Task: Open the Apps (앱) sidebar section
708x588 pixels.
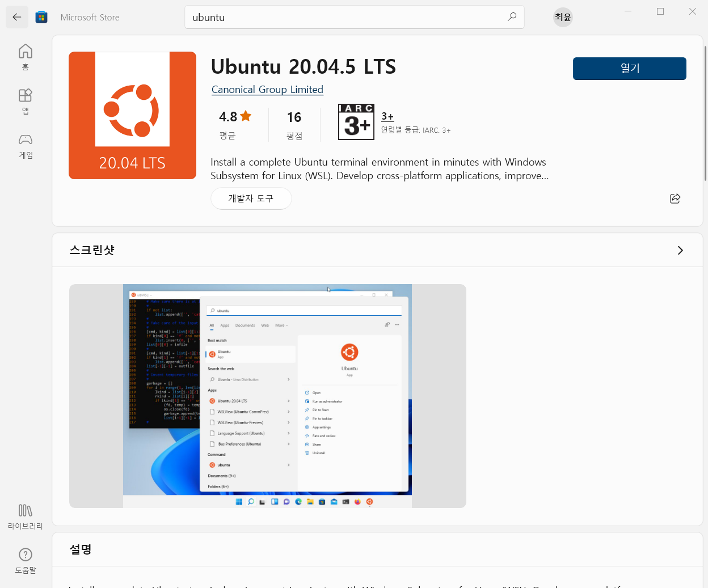Action: pyautogui.click(x=26, y=101)
